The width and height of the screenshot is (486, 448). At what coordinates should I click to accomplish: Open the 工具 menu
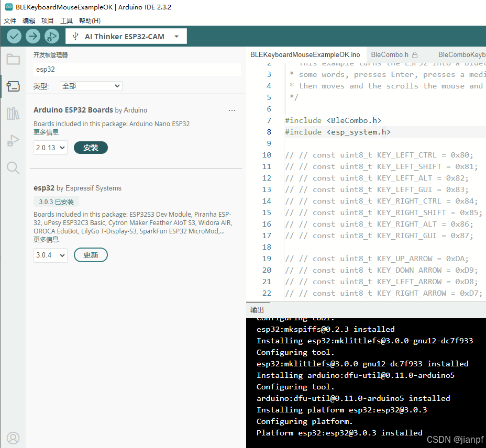tap(67, 21)
